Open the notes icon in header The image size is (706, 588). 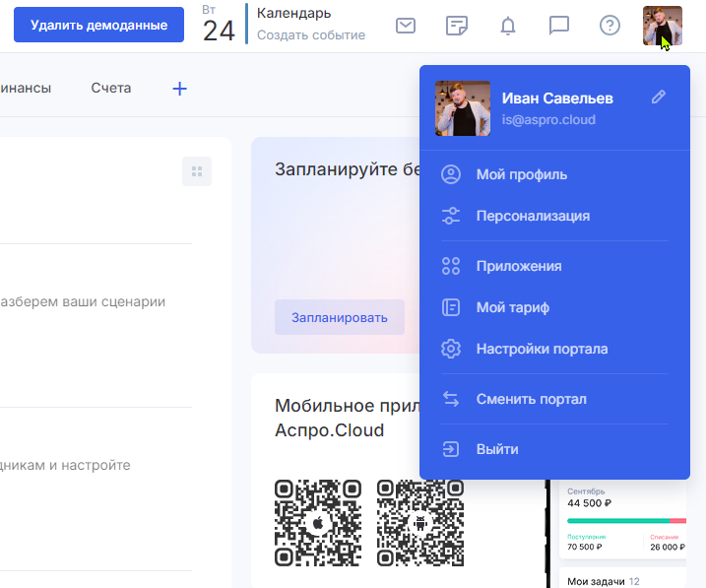457,26
